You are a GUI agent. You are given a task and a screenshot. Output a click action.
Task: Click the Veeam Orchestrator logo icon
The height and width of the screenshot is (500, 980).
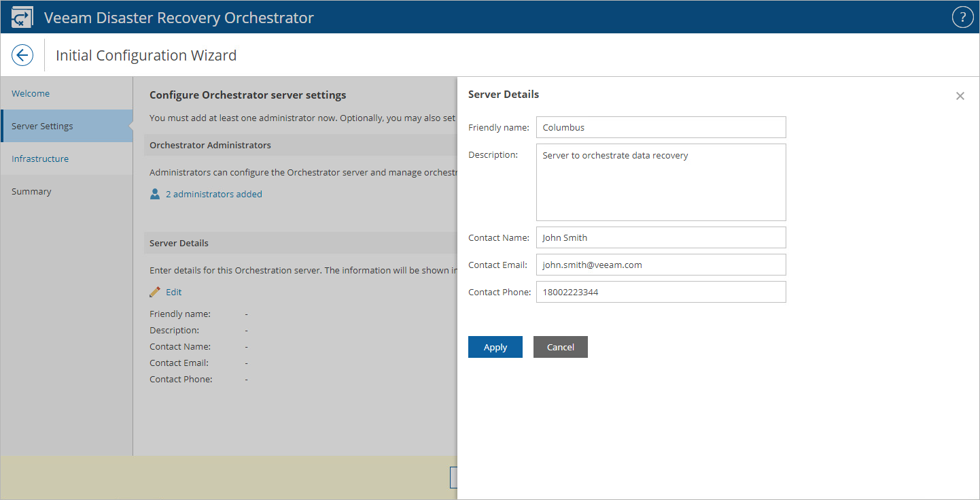(22, 18)
